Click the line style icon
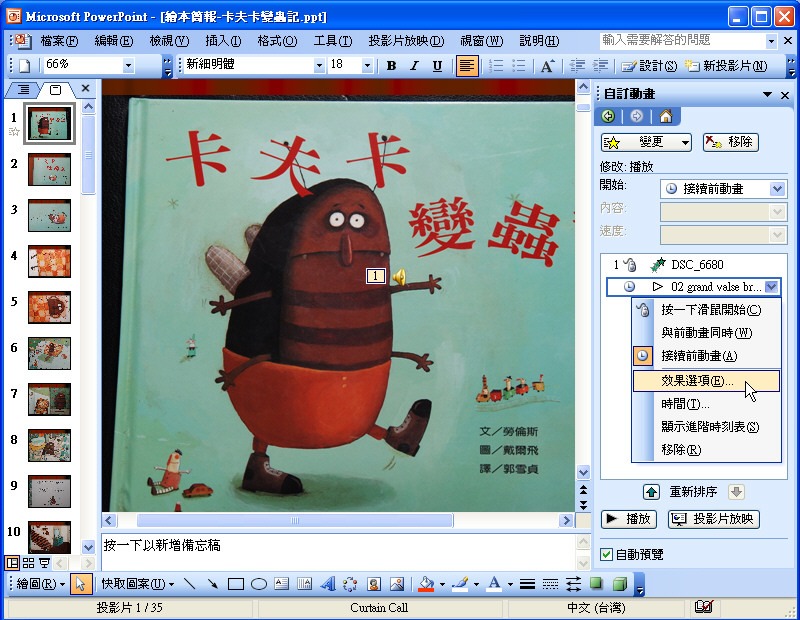Image resolution: width=800 pixels, height=620 pixels. [528, 584]
